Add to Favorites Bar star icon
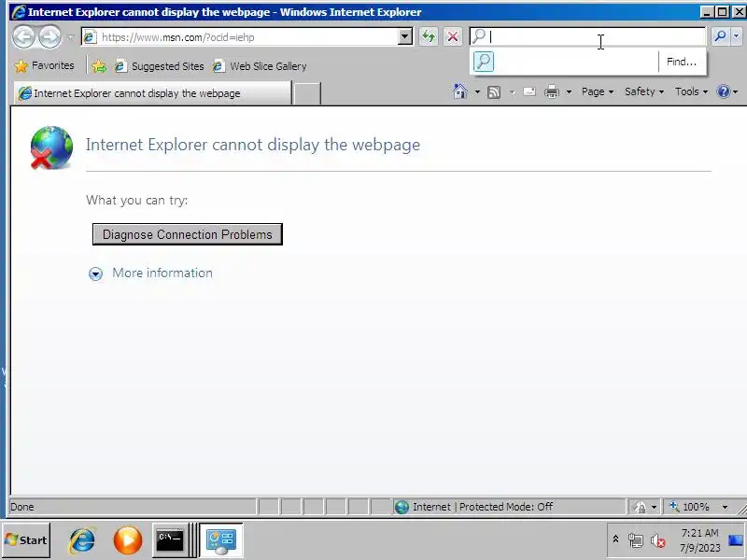The width and height of the screenshot is (747, 560). [99, 66]
